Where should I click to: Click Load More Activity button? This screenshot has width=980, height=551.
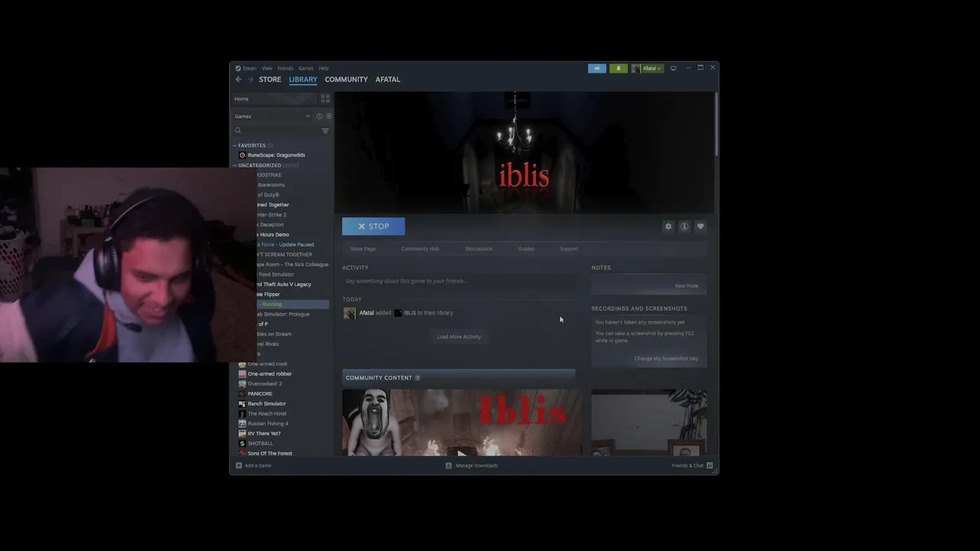[459, 337]
